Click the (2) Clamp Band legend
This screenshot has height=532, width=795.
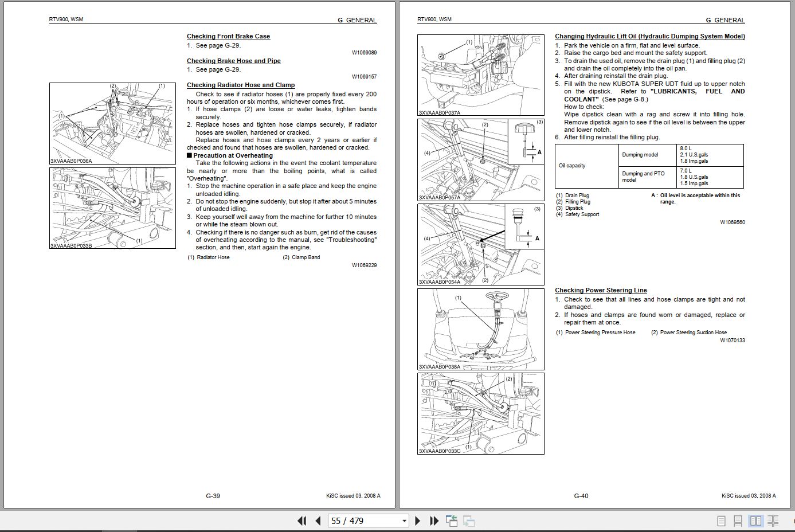click(301, 257)
